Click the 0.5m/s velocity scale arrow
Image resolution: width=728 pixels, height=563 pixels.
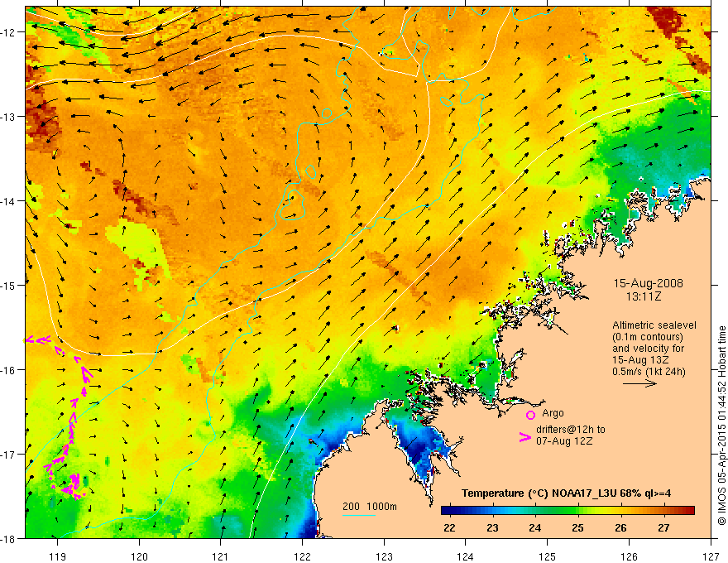639,383
